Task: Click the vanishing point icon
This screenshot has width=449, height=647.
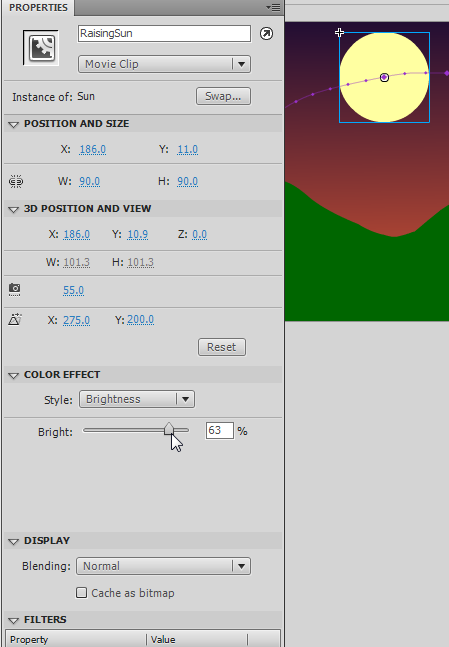Action: tap(15, 319)
